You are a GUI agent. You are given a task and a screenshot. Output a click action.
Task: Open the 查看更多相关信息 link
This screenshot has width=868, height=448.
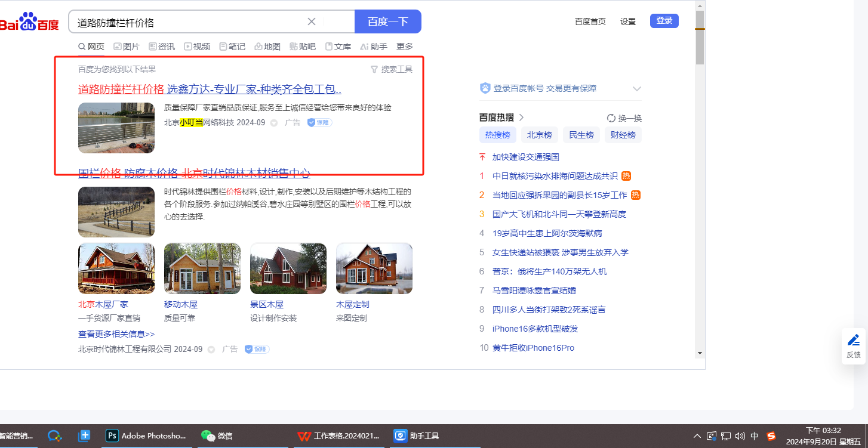[x=116, y=334]
